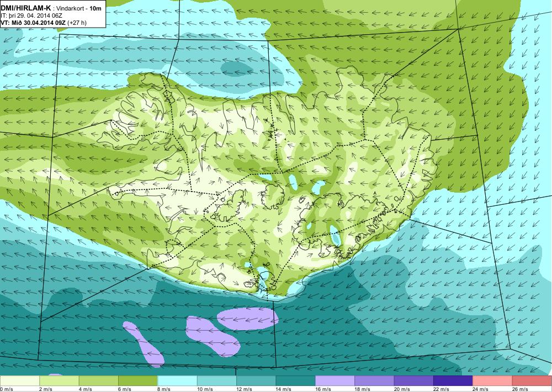Click the "12 m/s" legend label

pos(245,389)
